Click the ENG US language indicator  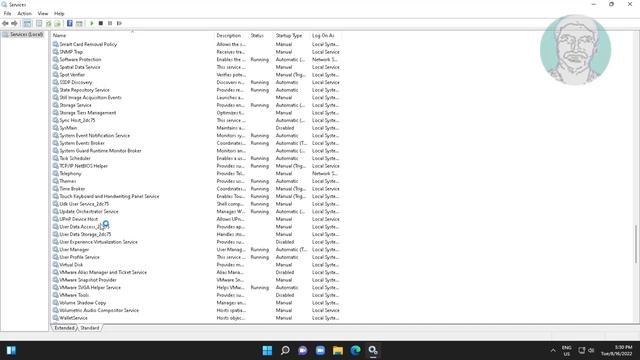point(567,350)
